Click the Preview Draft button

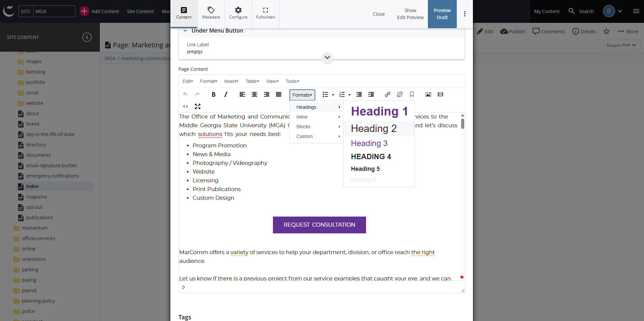point(442,14)
